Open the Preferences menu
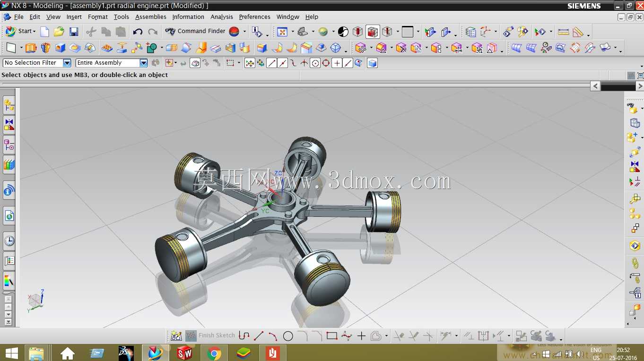 coord(255,17)
